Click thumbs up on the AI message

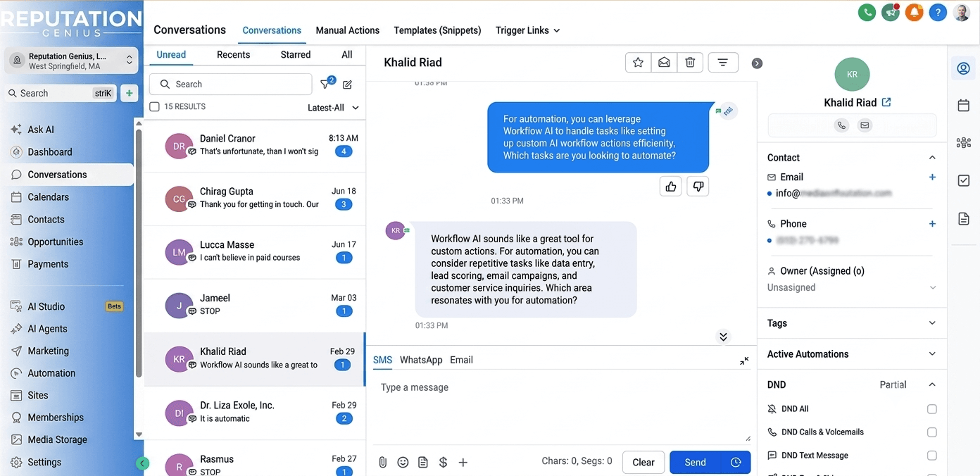click(671, 187)
